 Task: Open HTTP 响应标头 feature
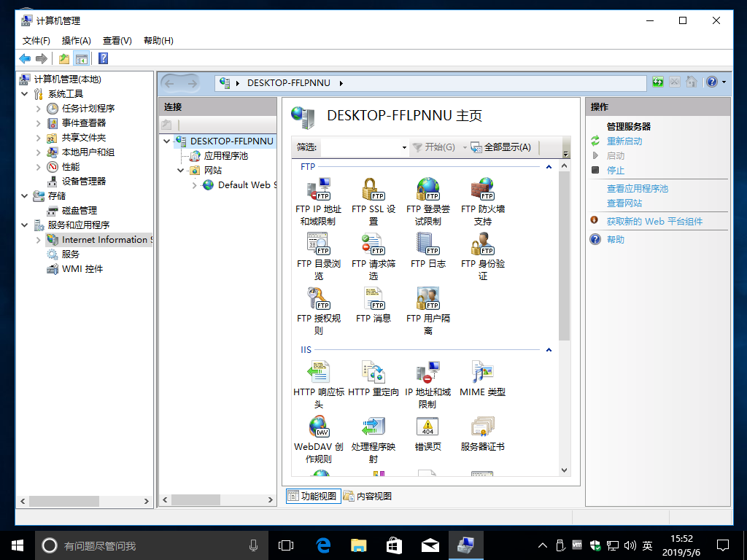318,385
